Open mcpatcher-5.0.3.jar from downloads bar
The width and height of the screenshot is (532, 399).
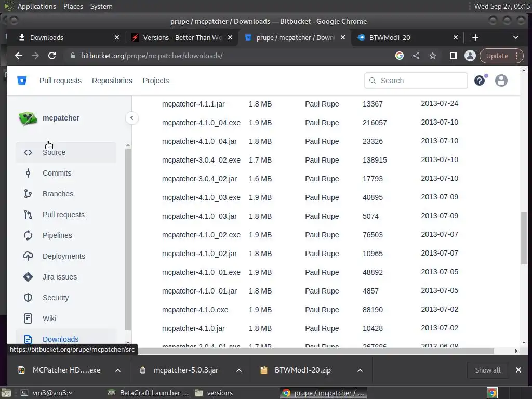point(186,370)
